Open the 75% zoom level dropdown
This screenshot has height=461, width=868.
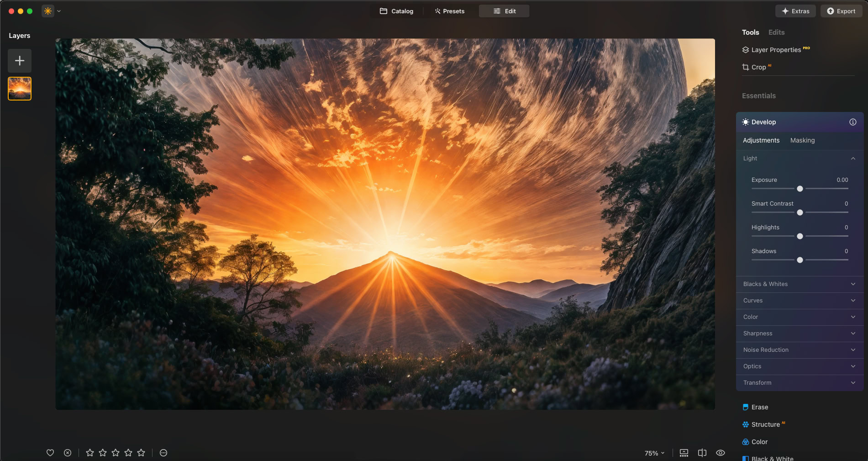click(x=654, y=453)
